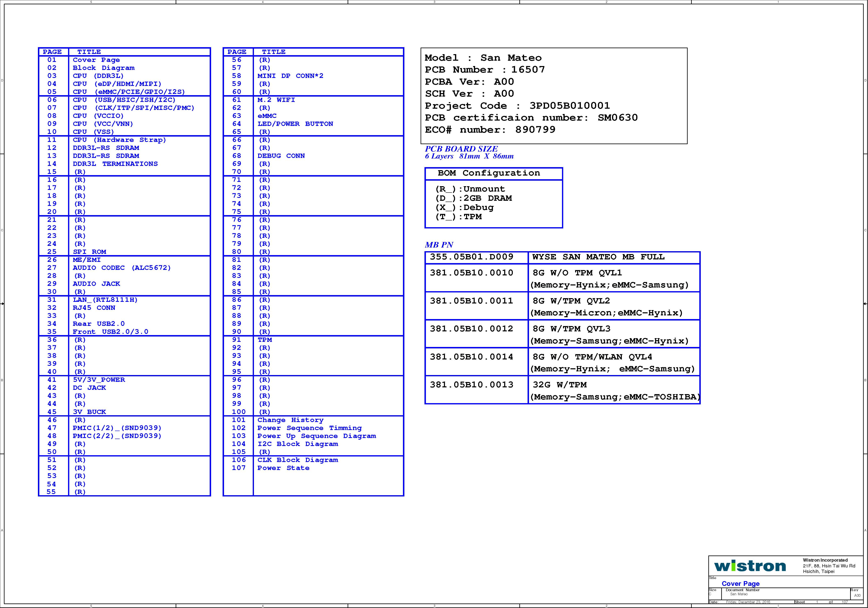The width and height of the screenshot is (868, 608).
Task: Select 'Wistron Incorporated' address text
Action: pos(825,560)
